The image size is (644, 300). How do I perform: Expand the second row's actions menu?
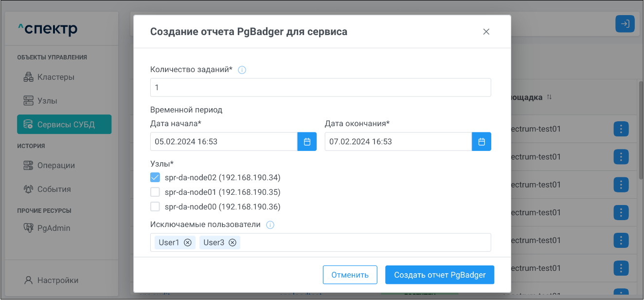[621, 157]
